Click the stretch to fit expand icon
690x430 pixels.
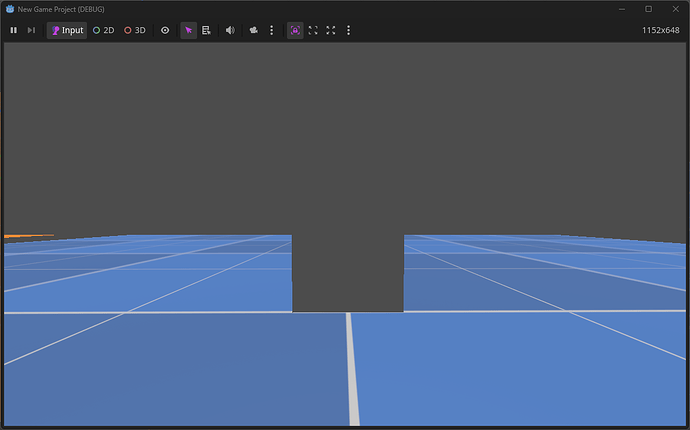(331, 30)
